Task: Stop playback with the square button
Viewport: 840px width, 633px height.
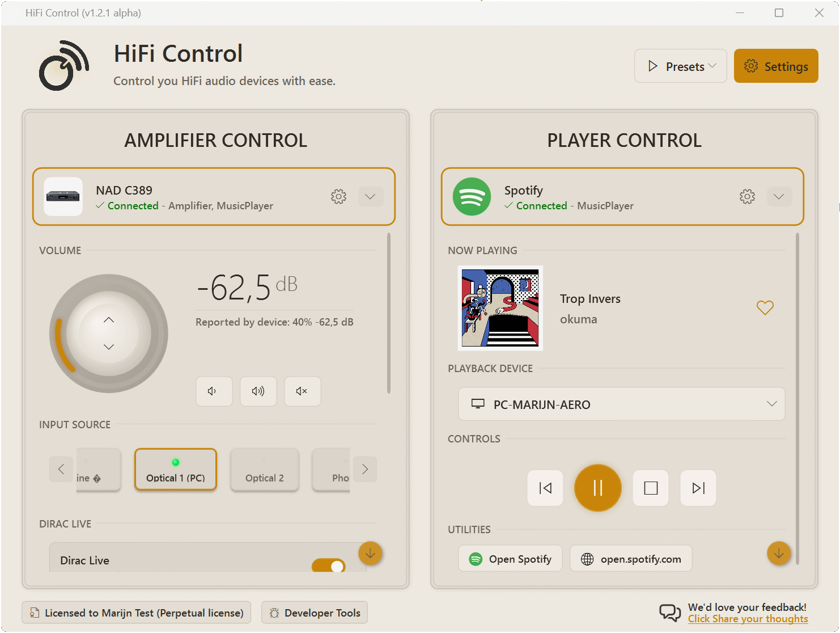Action: pyautogui.click(x=651, y=488)
